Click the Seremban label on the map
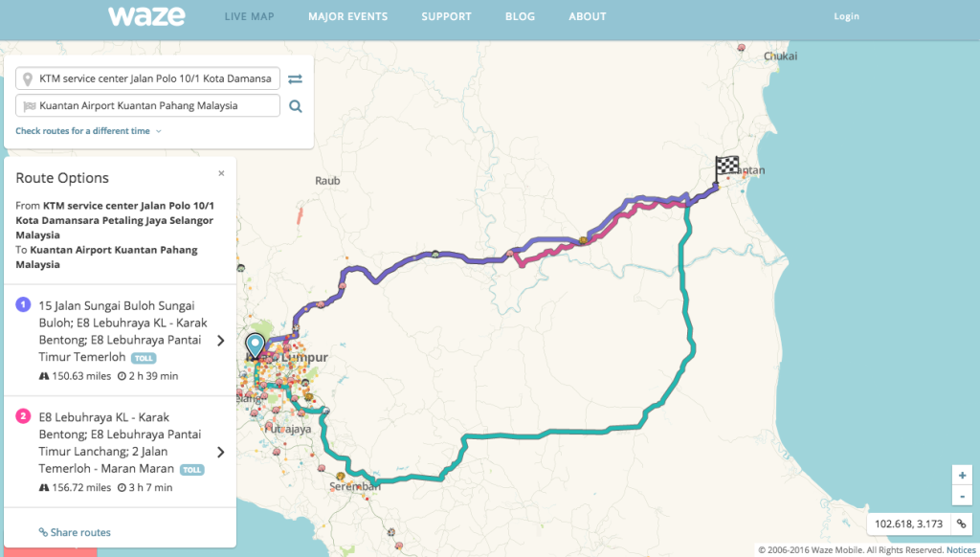The image size is (980, 557). 354,486
